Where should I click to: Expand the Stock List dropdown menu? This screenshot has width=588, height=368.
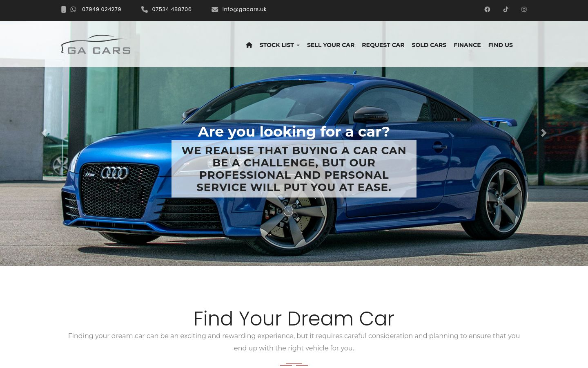[279, 45]
